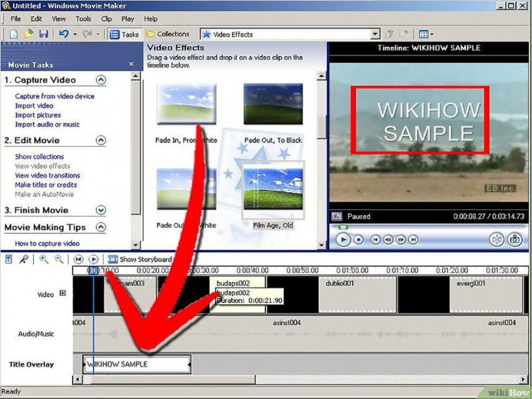Collapse the Edit Movie section
This screenshot has height=399, width=532.
point(101,140)
